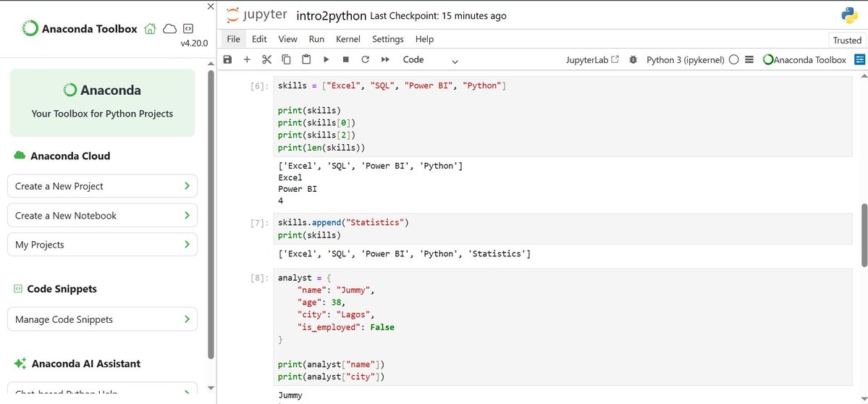
Task: Interrupt the kernel with the stop icon
Action: pyautogui.click(x=346, y=60)
